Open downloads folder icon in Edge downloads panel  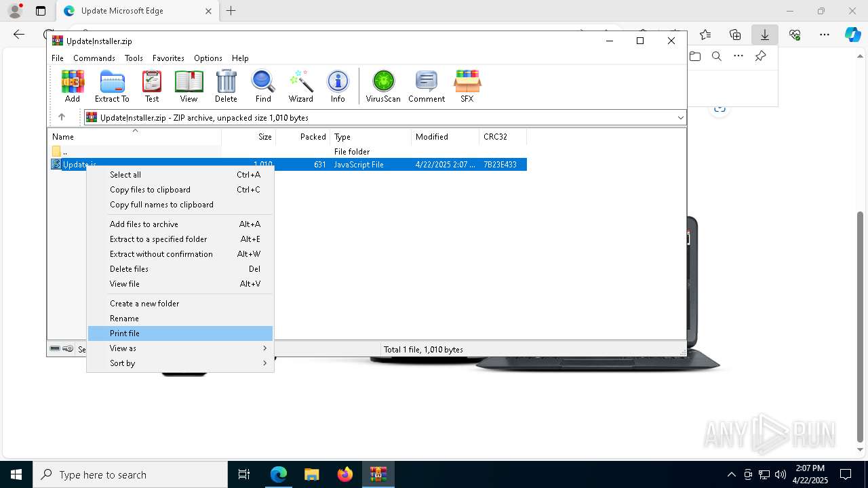695,56
